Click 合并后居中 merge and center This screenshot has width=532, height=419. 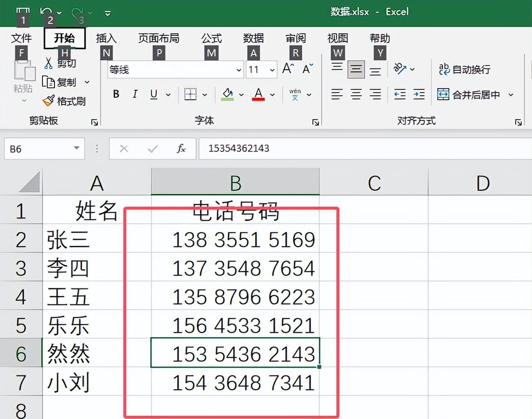pos(469,95)
